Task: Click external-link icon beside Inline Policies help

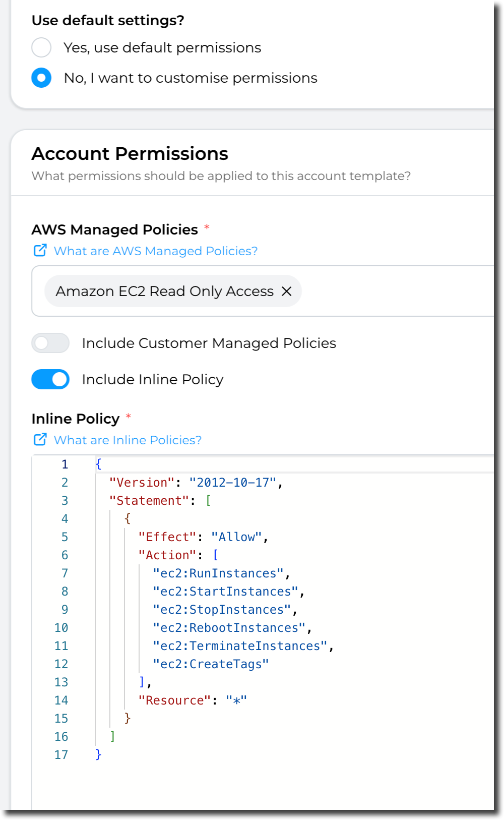Action: tap(40, 440)
